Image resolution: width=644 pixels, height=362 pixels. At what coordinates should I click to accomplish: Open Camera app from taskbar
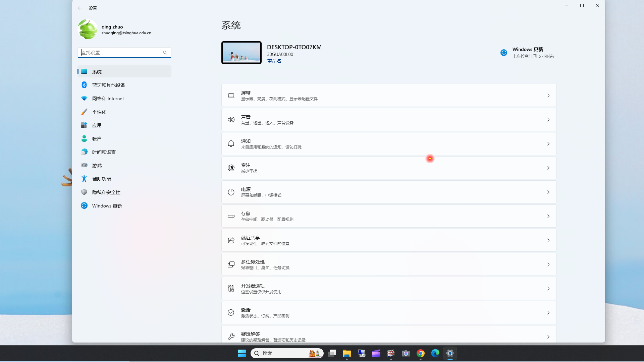click(x=406, y=353)
